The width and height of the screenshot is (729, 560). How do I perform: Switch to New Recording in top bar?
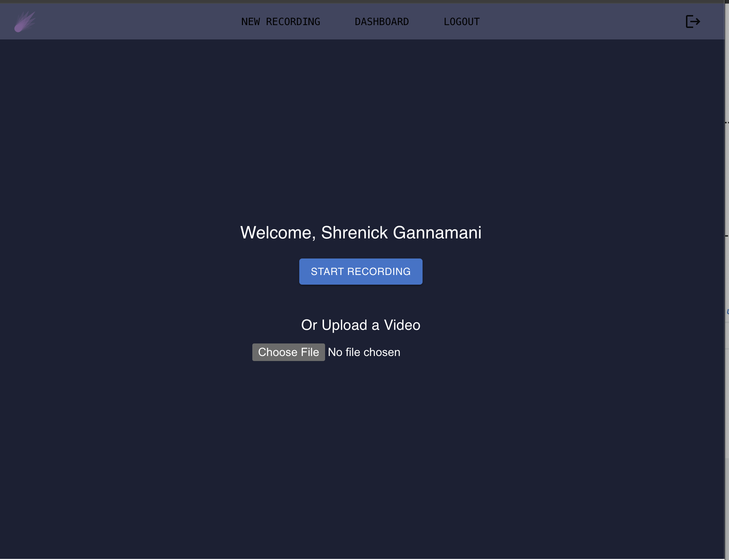click(x=281, y=22)
